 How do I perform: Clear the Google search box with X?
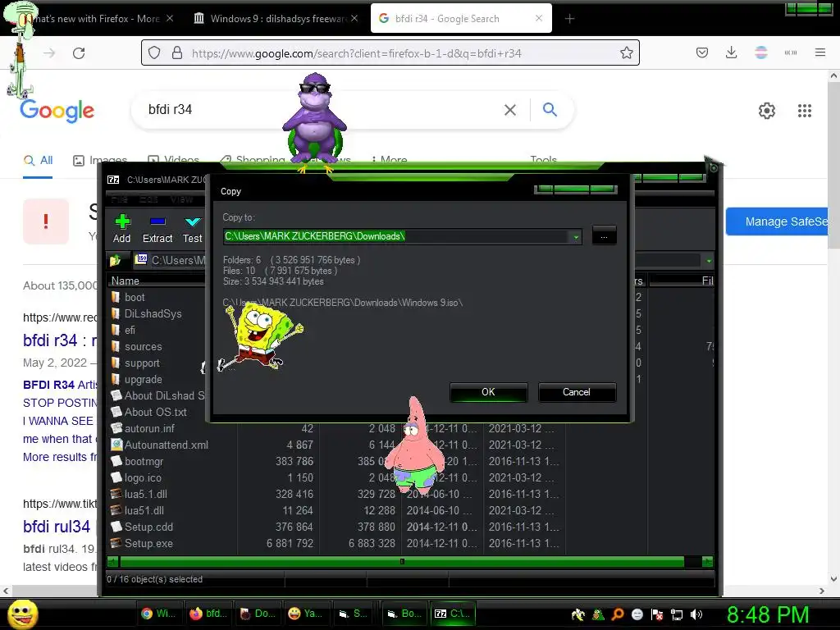pyautogui.click(x=510, y=110)
